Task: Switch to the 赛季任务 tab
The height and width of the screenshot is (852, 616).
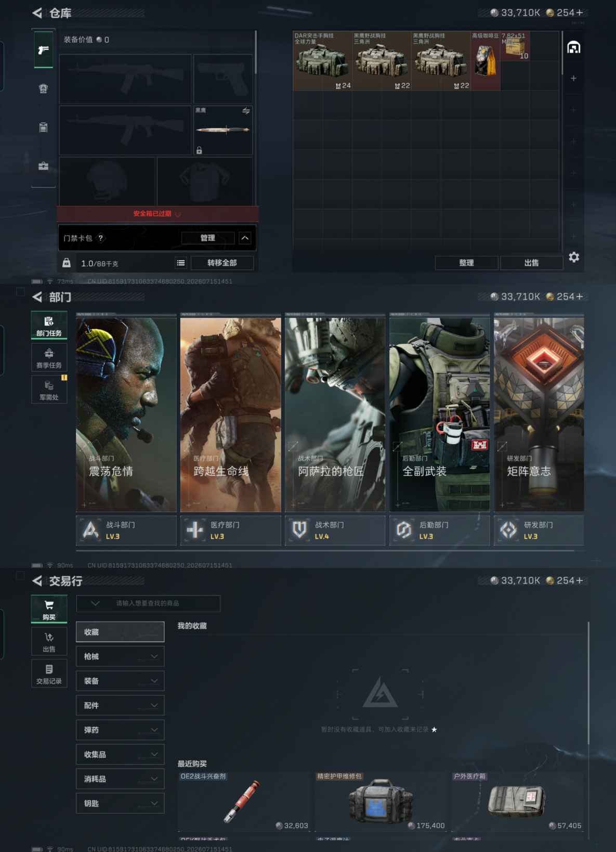Action: point(49,358)
